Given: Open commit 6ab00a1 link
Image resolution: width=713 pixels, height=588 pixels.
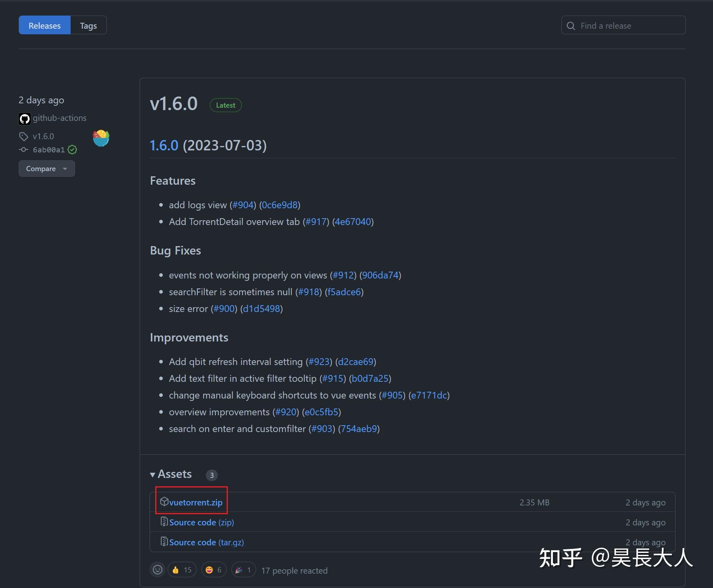Looking at the screenshot, I should click(49, 150).
